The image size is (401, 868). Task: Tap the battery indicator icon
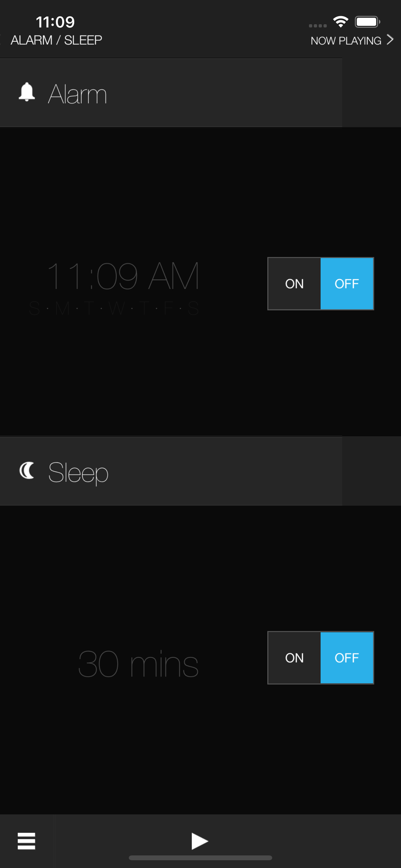pyautogui.click(x=367, y=22)
